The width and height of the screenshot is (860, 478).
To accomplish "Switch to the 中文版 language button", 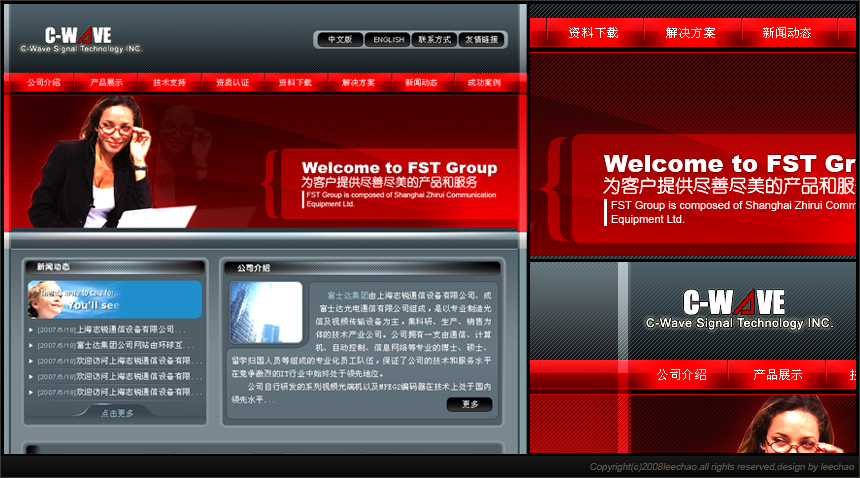I will 340,39.
